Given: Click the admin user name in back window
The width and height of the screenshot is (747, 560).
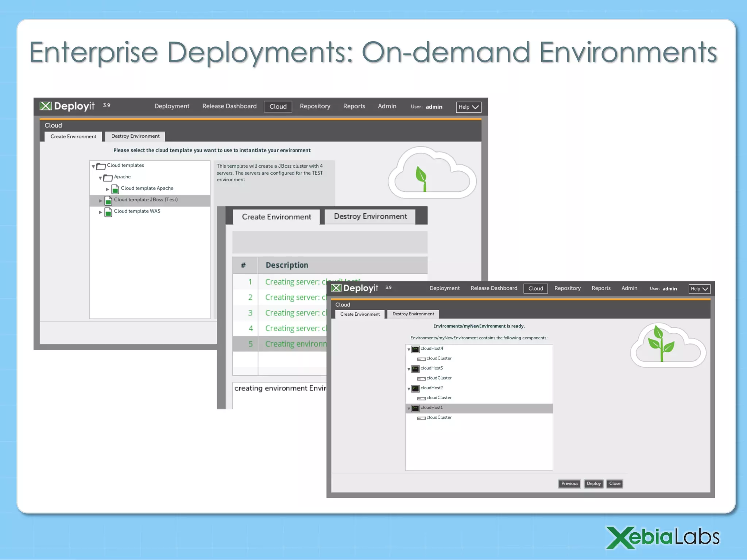Looking at the screenshot, I should pos(434,107).
